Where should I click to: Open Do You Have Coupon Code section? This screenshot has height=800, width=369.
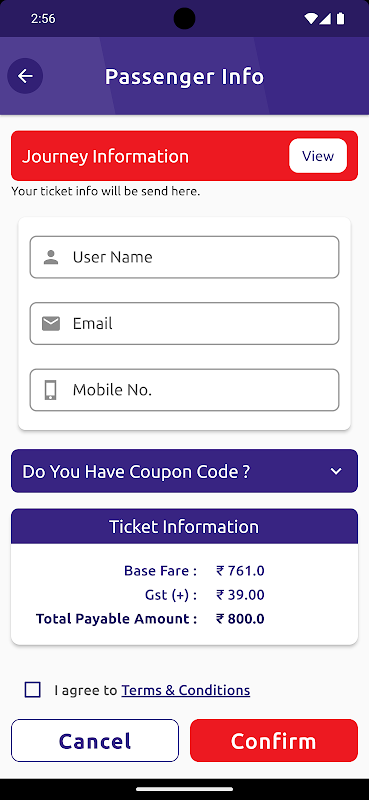(x=184, y=471)
